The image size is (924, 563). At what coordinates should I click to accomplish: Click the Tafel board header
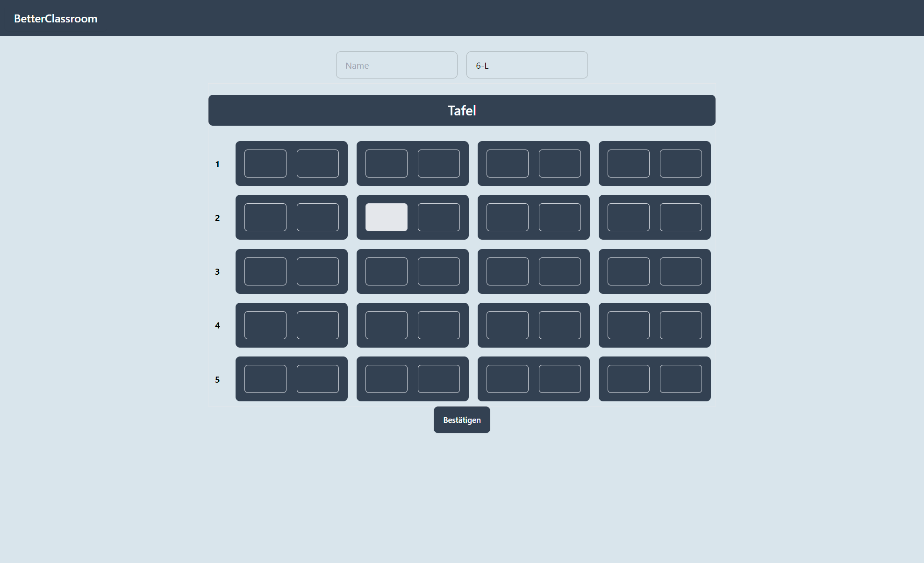(x=461, y=111)
